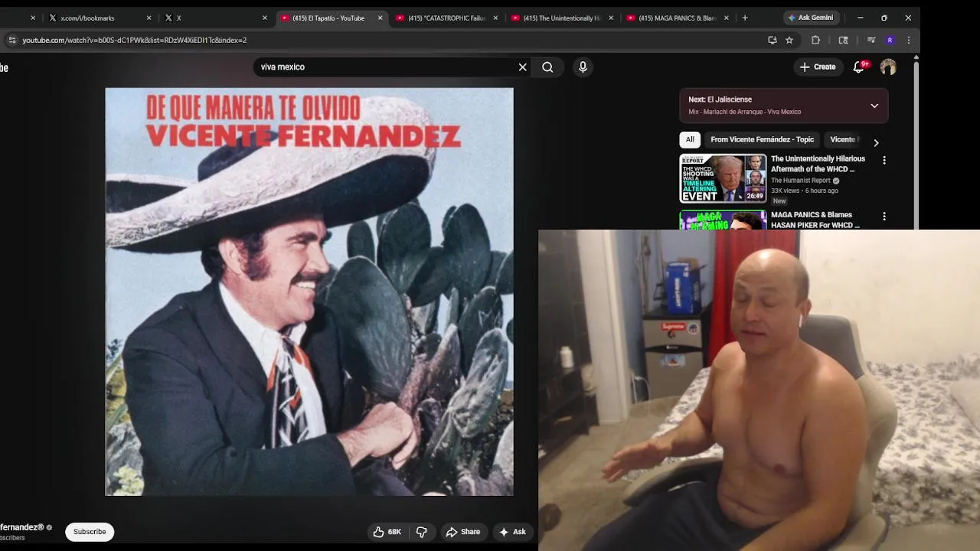Switch to the x.com/i/bookmarks tab
Viewport: 980px width, 551px height.
87,18
